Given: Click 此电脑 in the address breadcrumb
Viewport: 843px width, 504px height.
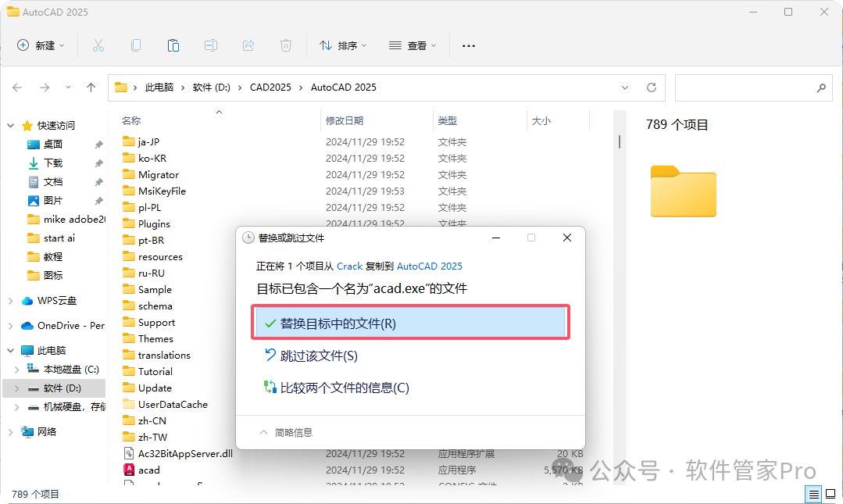Looking at the screenshot, I should [159, 88].
